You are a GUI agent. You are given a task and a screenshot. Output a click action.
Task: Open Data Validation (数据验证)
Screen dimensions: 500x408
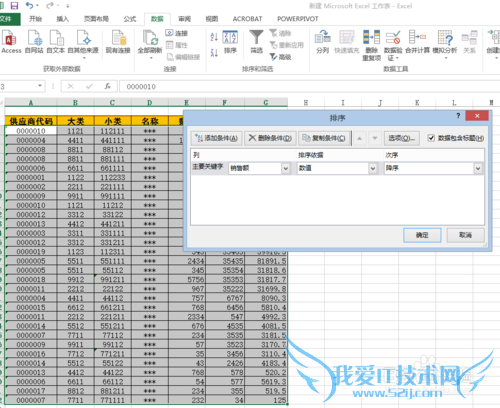(x=393, y=45)
